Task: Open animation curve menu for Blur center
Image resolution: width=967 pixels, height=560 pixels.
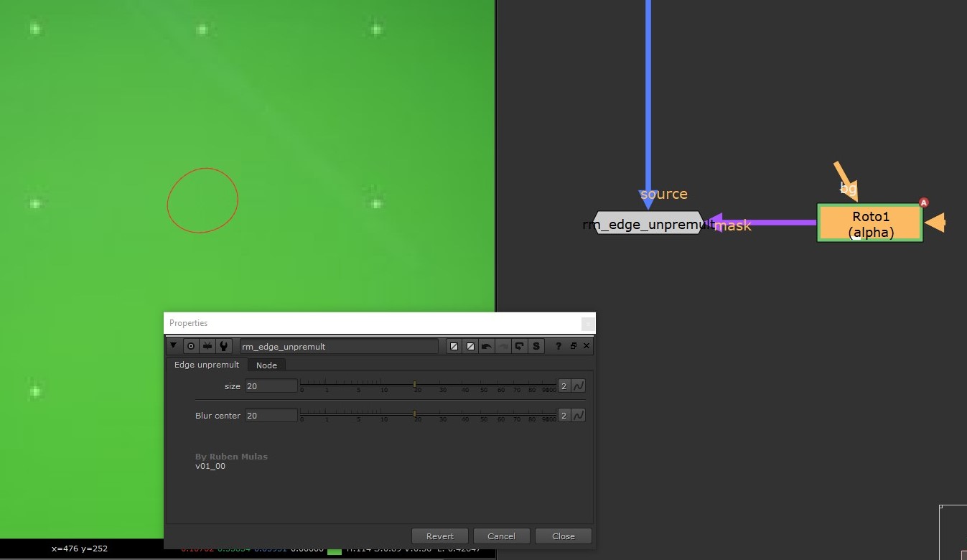Action: click(x=578, y=416)
